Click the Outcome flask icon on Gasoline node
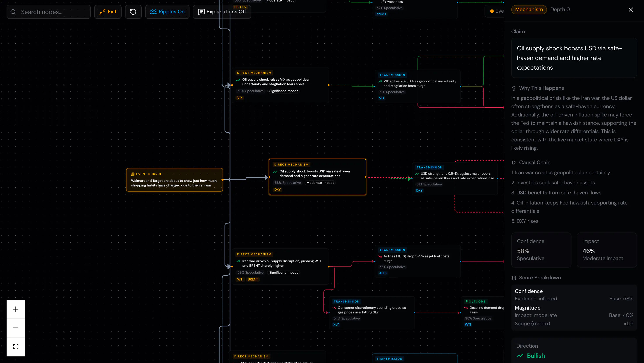Image resolution: width=644 pixels, height=363 pixels. pos(467,302)
